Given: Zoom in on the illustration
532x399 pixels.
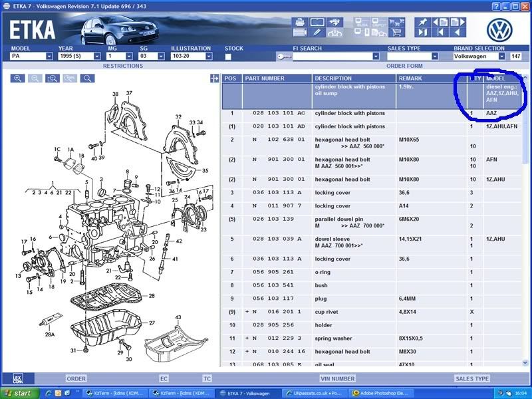Looking at the screenshot, I should (18, 78).
